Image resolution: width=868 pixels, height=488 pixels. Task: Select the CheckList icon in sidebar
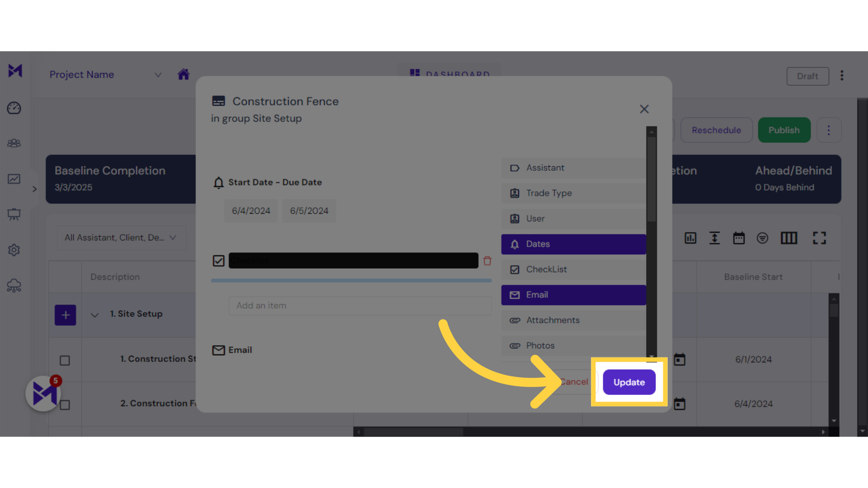(x=514, y=269)
